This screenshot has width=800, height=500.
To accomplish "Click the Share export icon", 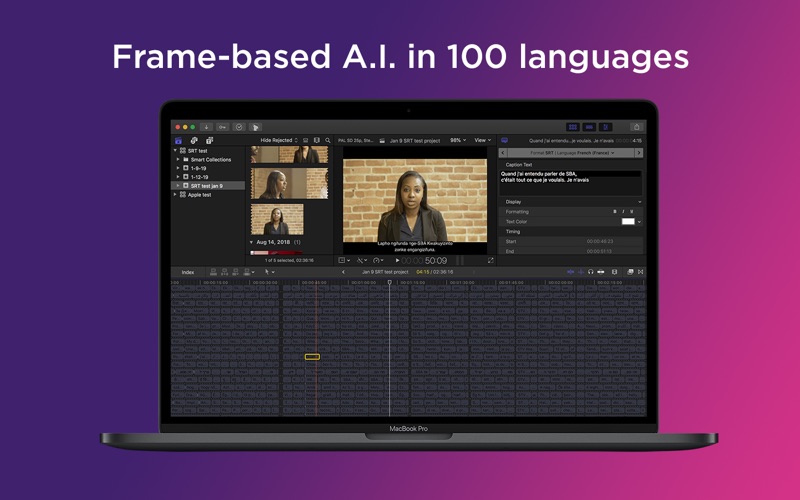I will pyautogui.click(x=636, y=127).
